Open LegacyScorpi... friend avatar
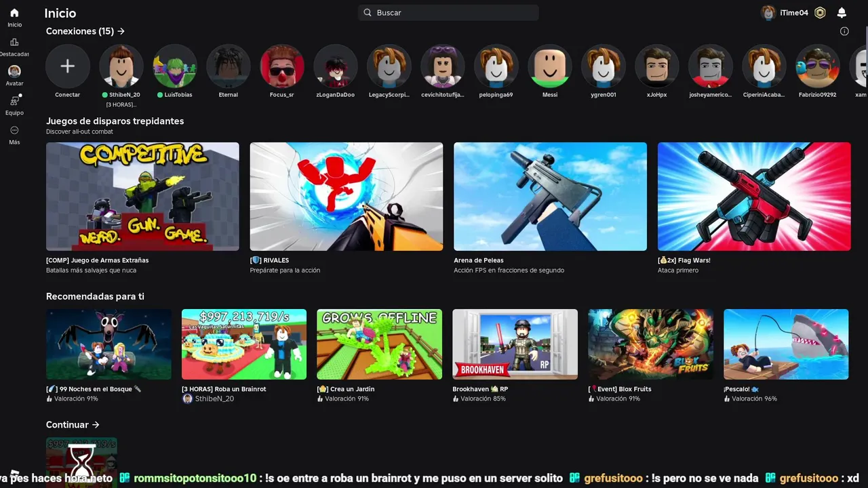This screenshot has width=868, height=488. click(x=389, y=66)
